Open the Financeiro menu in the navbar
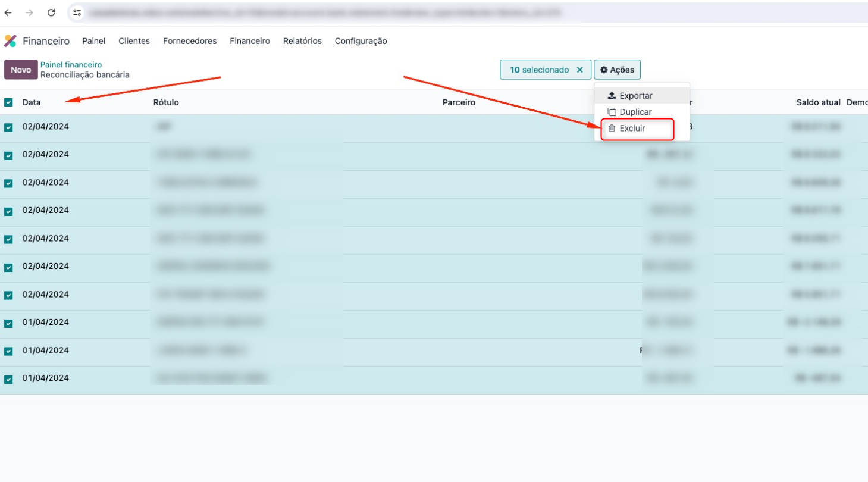868x482 pixels. [x=250, y=41]
